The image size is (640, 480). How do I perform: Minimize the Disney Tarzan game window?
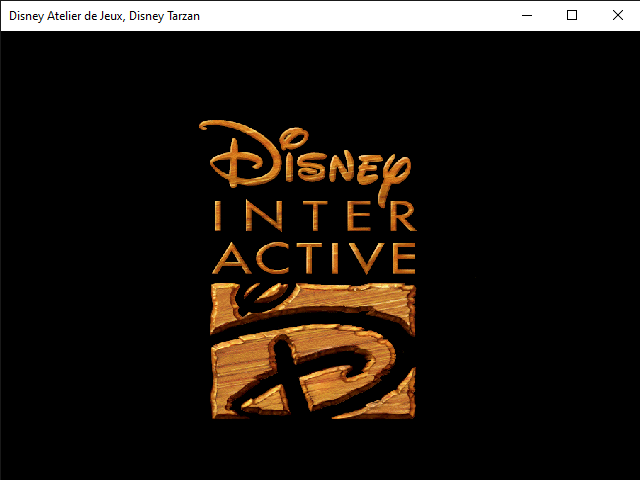526,15
